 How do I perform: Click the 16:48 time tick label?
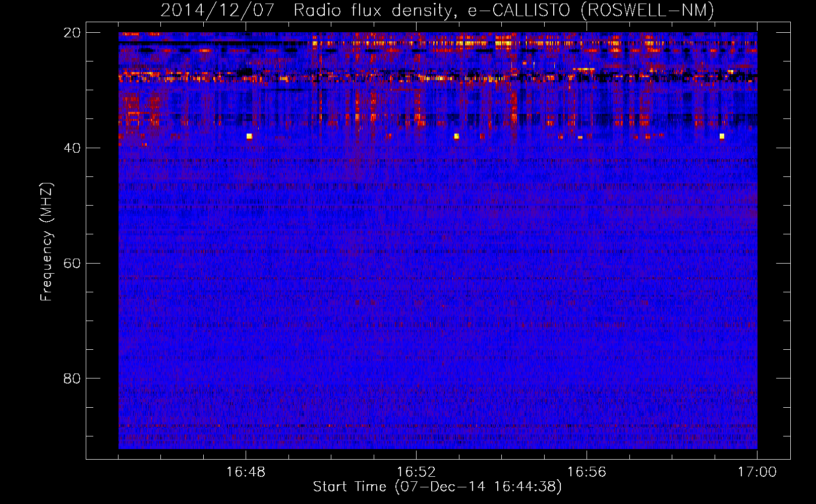pyautogui.click(x=246, y=472)
